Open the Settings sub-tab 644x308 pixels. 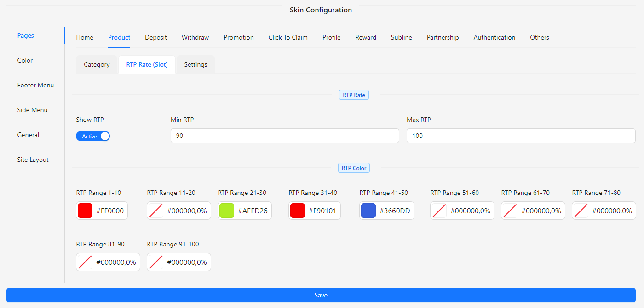coord(195,64)
